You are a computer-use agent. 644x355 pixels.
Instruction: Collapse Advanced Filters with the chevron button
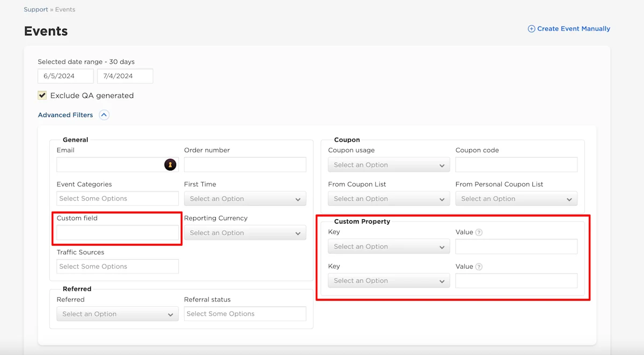coord(104,115)
